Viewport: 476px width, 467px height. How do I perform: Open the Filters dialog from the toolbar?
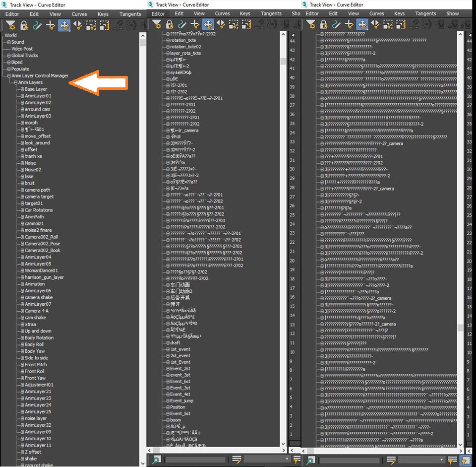11,25
